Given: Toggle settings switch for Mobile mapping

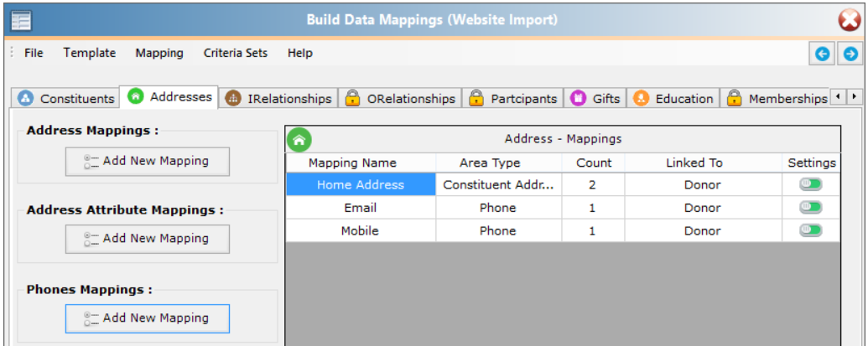Looking at the screenshot, I should 810,230.
